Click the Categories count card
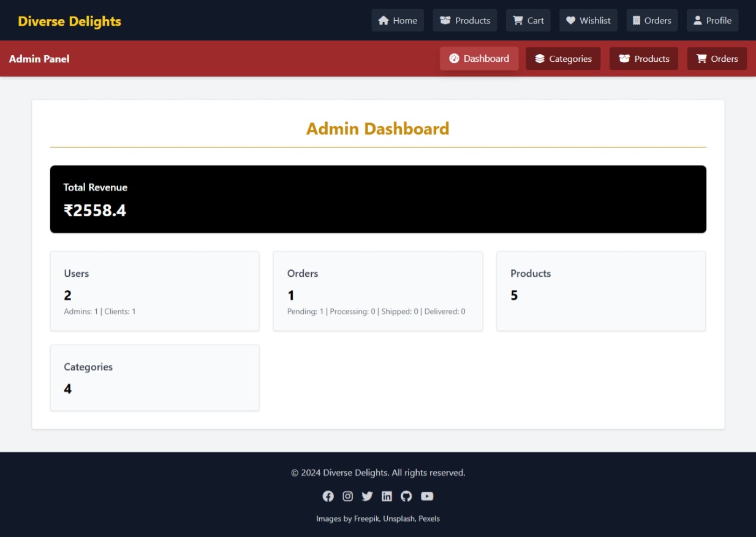Viewport: 756px width, 537px height. 154,378
